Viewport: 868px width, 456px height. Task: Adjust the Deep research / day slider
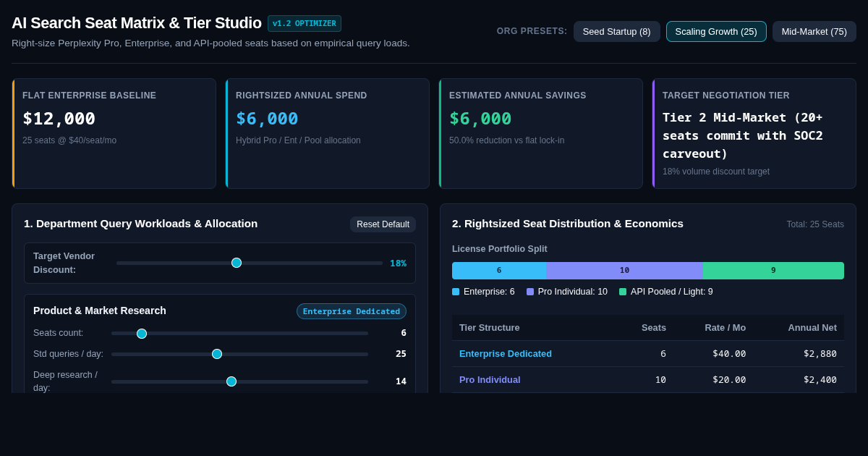[239, 381]
